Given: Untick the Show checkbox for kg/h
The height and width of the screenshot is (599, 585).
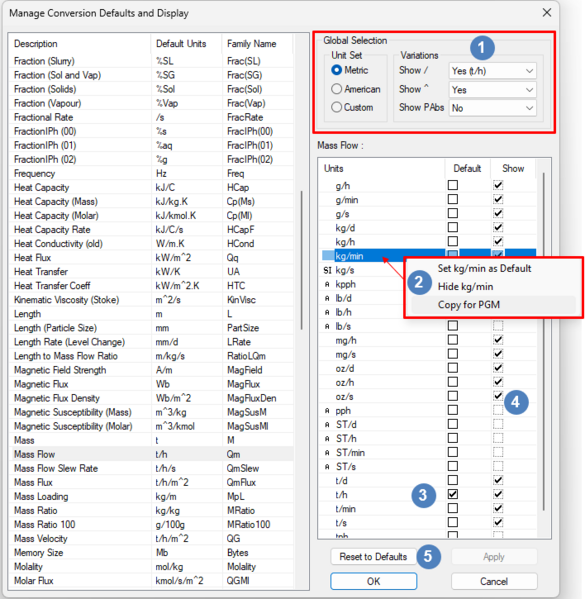Looking at the screenshot, I should point(497,241).
